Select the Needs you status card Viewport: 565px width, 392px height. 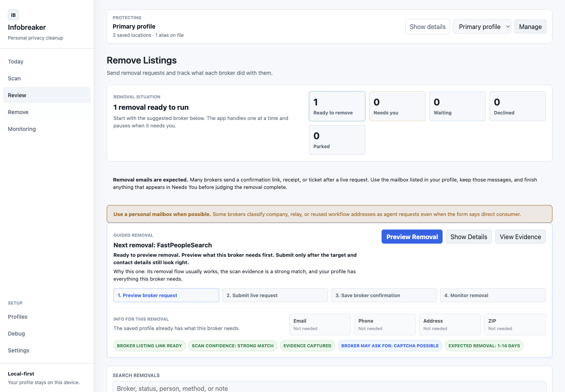(x=397, y=106)
